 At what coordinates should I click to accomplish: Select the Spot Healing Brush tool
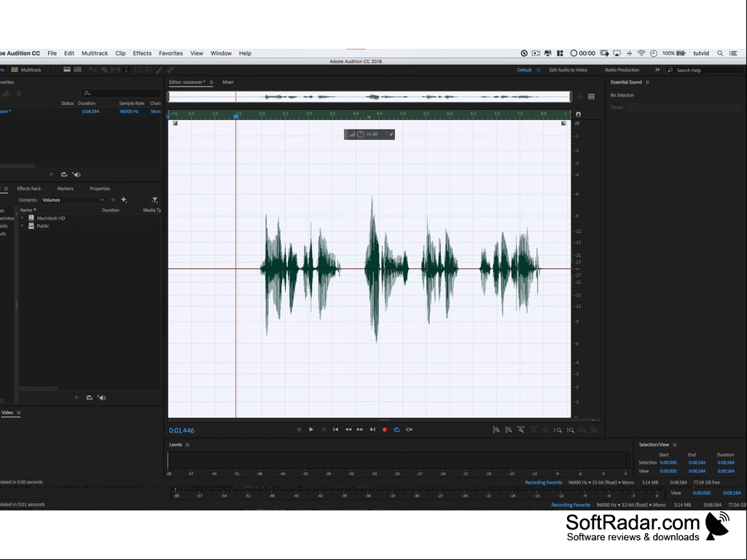170,69
